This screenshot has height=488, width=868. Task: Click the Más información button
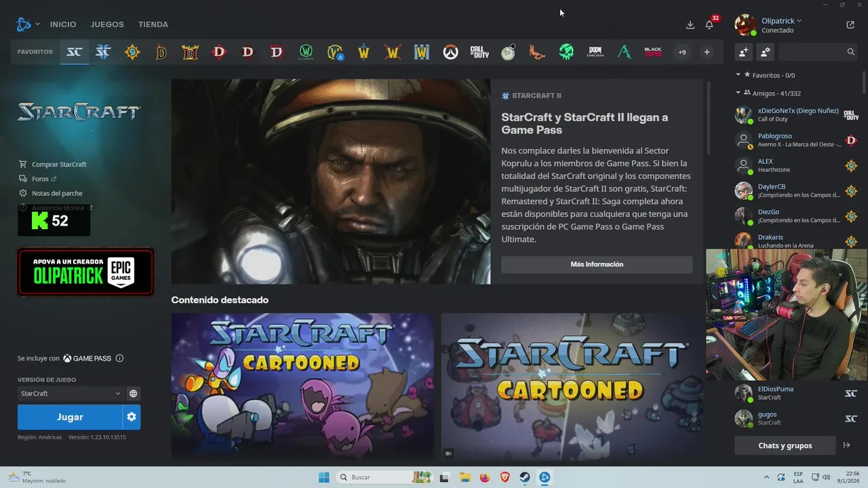click(x=597, y=264)
